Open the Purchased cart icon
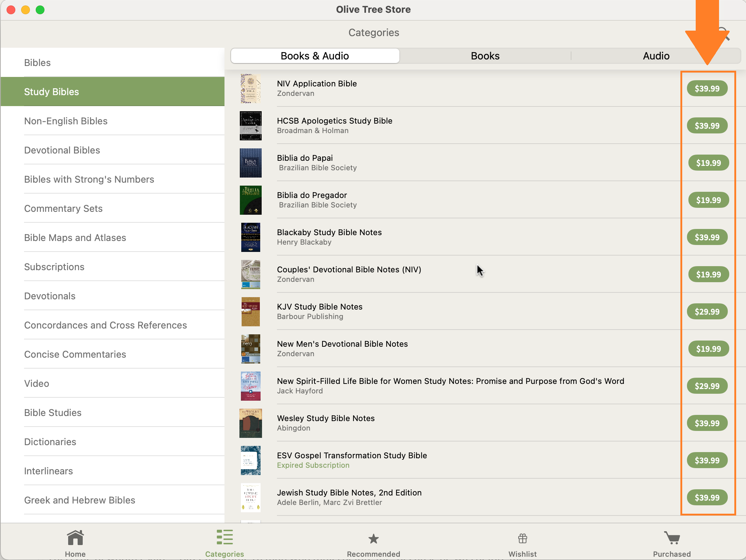The height and width of the screenshot is (560, 746). pos(672,538)
